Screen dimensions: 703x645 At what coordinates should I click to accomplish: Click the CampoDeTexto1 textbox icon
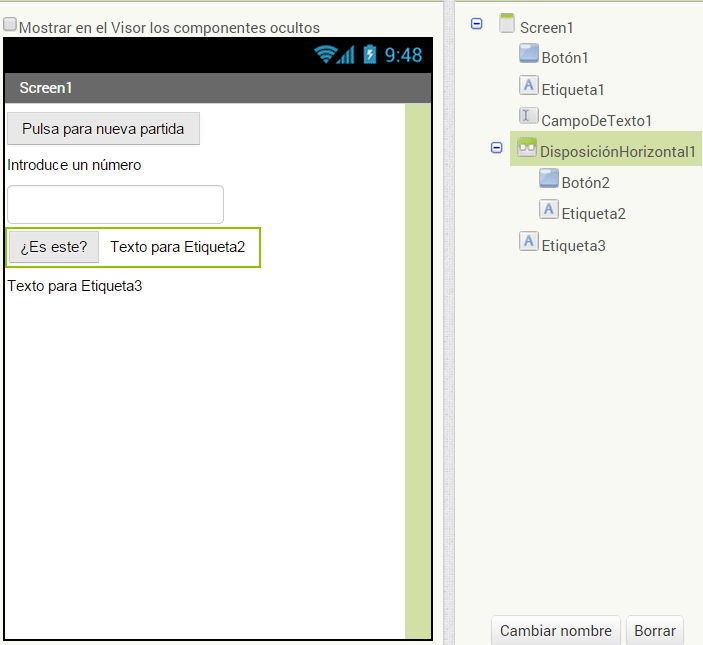point(529,117)
